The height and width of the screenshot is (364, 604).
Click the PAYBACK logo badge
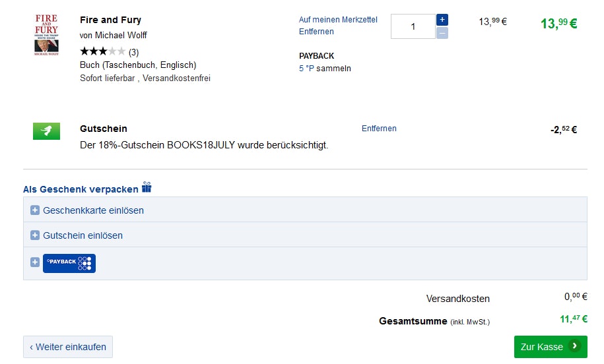69,263
